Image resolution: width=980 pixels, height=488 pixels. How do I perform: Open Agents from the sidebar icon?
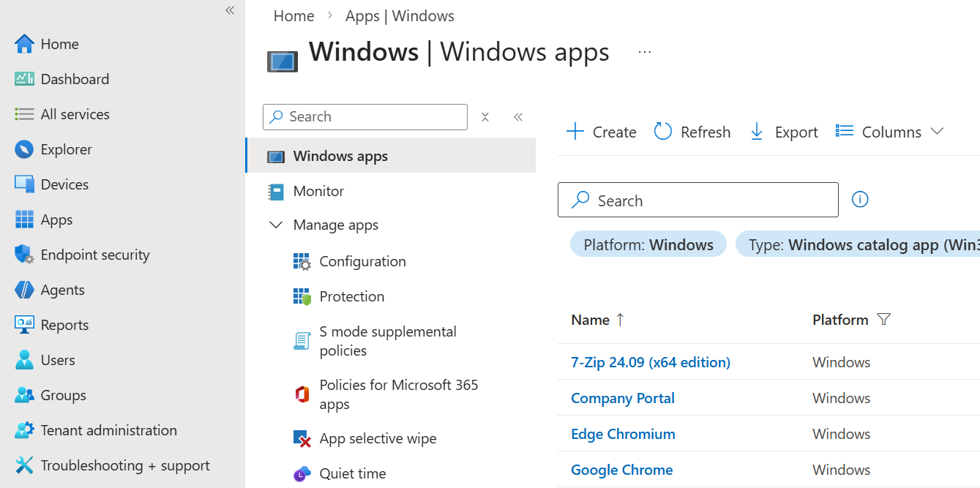24,290
